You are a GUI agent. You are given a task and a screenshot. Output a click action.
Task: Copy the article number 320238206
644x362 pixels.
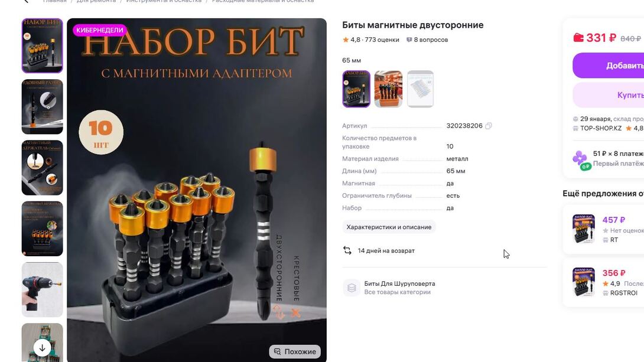click(489, 126)
